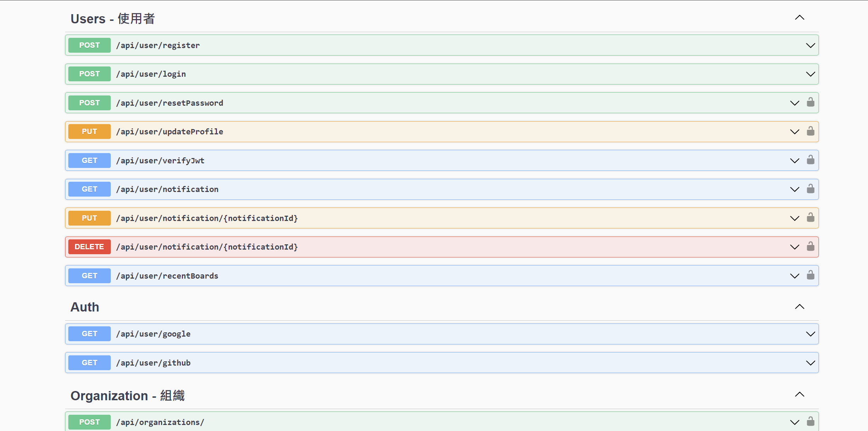Screen dimensions: 868x431
Task: Open the /api/user/github path link
Action: (x=153, y=363)
